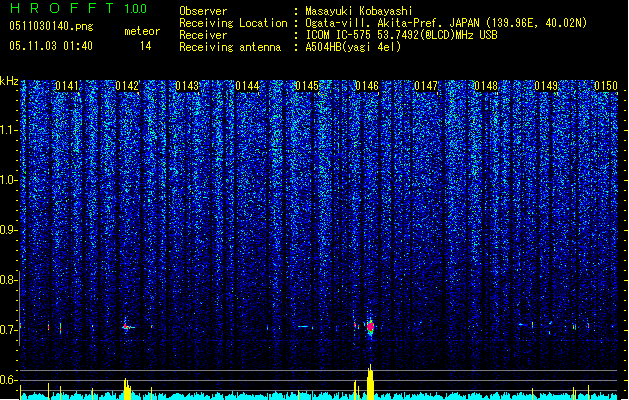Click the meteor count value 14

point(146,46)
